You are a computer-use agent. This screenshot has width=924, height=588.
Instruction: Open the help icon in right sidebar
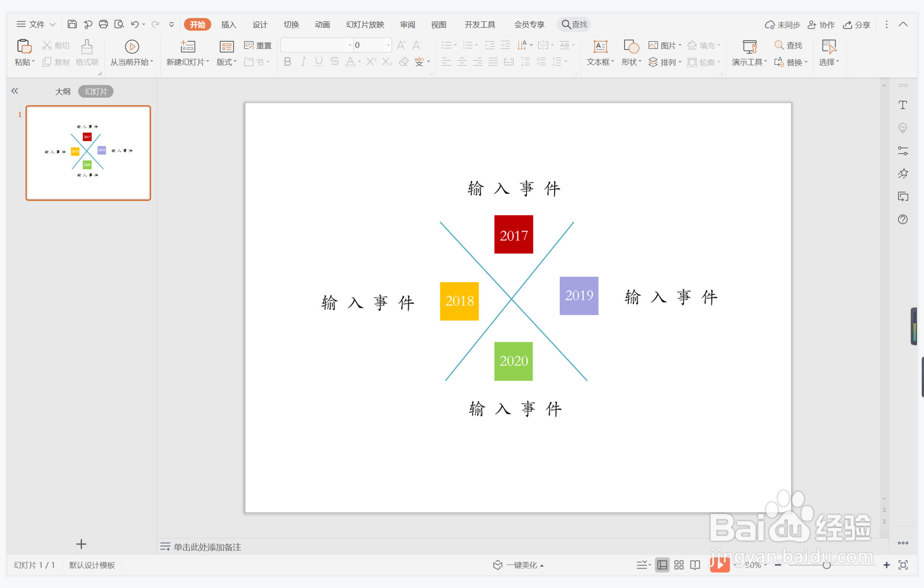pyautogui.click(x=903, y=219)
